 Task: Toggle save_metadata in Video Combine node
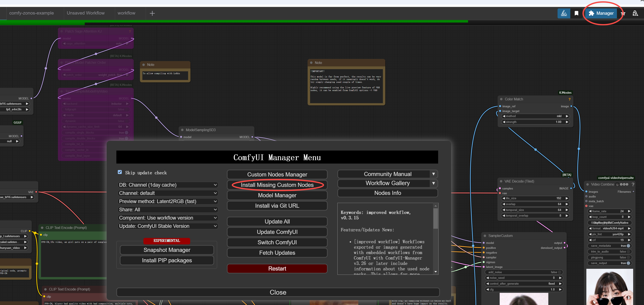(x=628, y=246)
